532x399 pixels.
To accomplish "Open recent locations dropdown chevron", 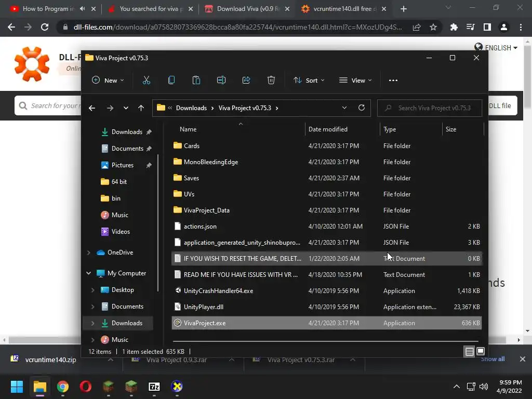I will [x=126, y=108].
